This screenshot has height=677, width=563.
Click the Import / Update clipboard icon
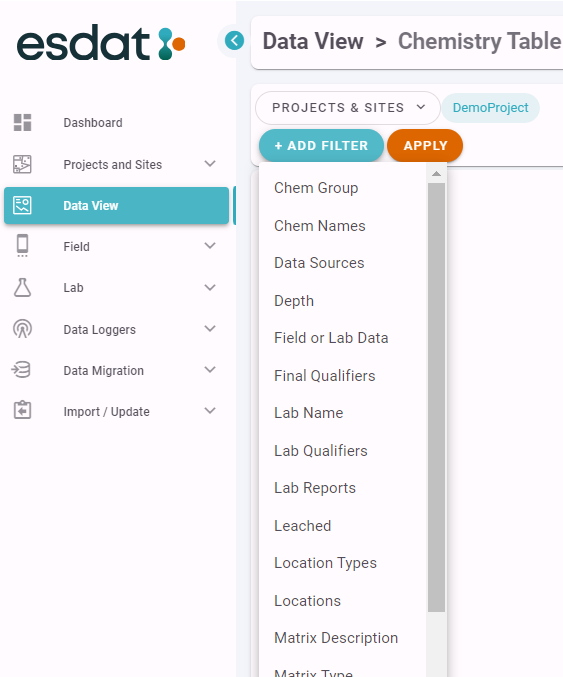(x=22, y=410)
